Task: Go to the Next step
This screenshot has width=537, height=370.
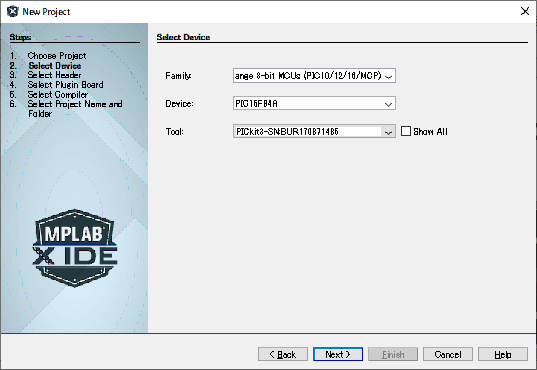Action: click(338, 354)
